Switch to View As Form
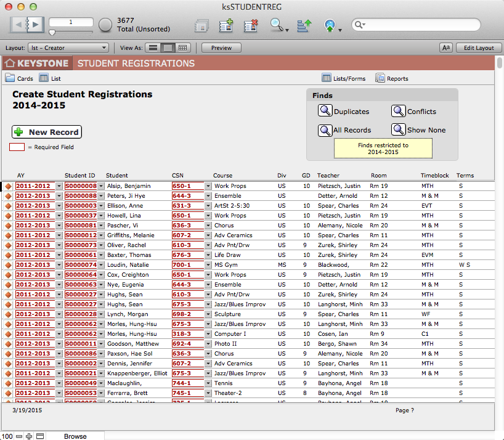The image size is (504, 440). (153, 48)
